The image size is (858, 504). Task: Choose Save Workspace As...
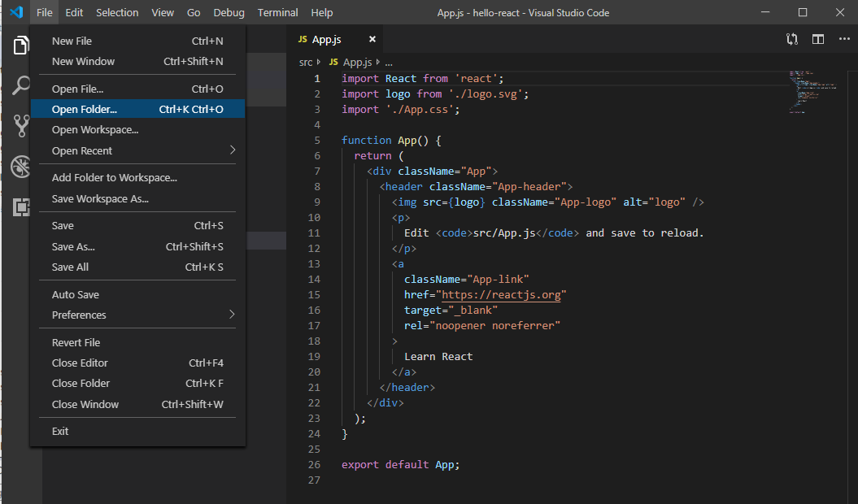click(x=137, y=198)
